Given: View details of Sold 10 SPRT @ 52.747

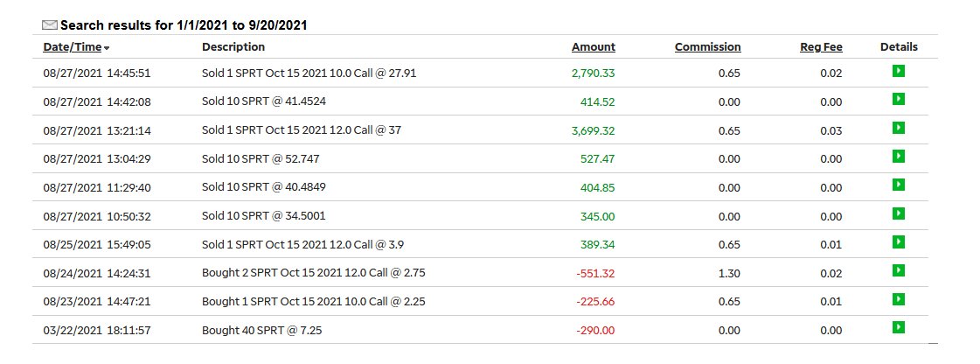Looking at the screenshot, I should (x=898, y=156).
